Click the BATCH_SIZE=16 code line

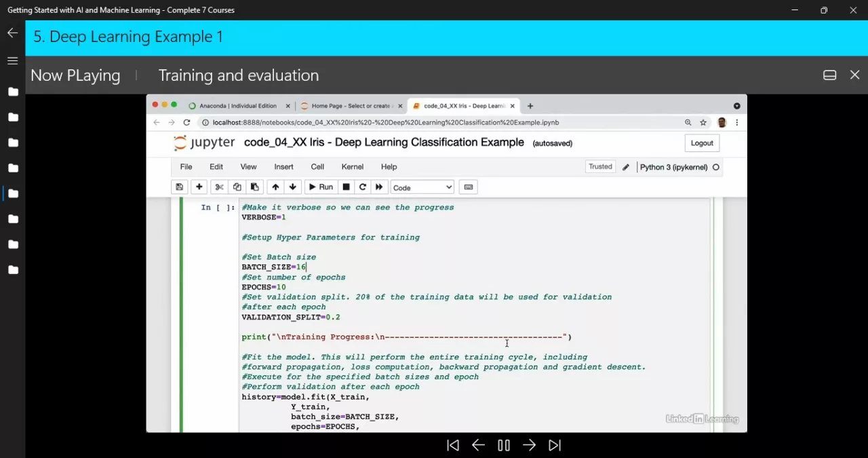click(274, 267)
